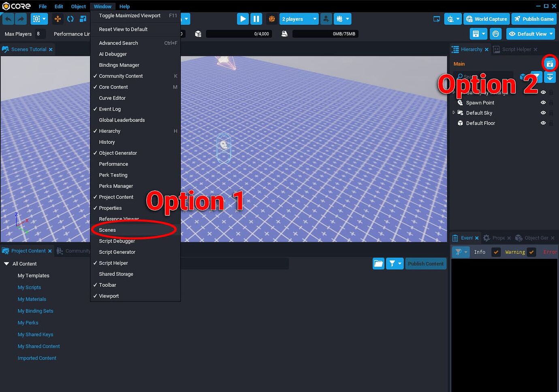Viewport: 559px width, 392px height.
Task: Uncheck the Warning filter in the Event Log
Action: pos(531,252)
